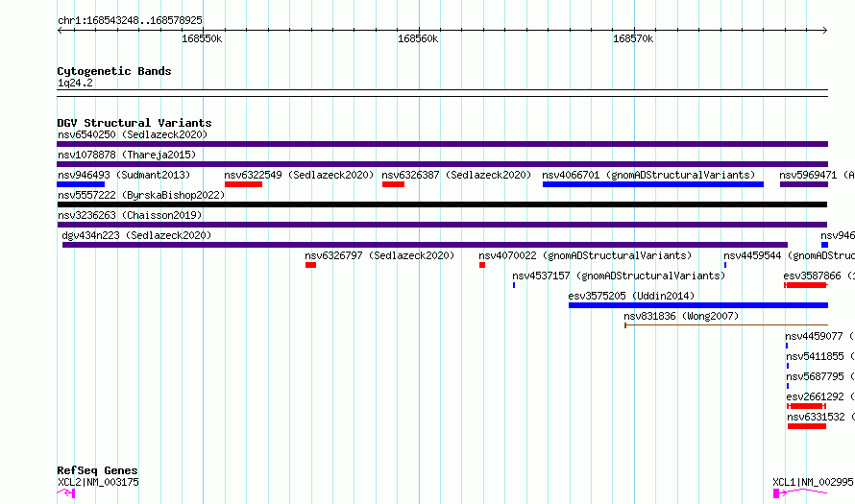The height and width of the screenshot is (504, 855).
Task: Click the nsv5969471 variant label
Action: [817, 175]
